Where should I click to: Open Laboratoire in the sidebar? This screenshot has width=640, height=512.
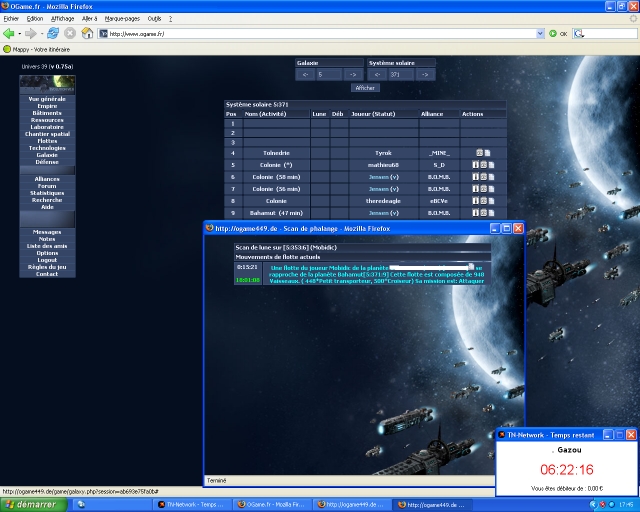47,127
